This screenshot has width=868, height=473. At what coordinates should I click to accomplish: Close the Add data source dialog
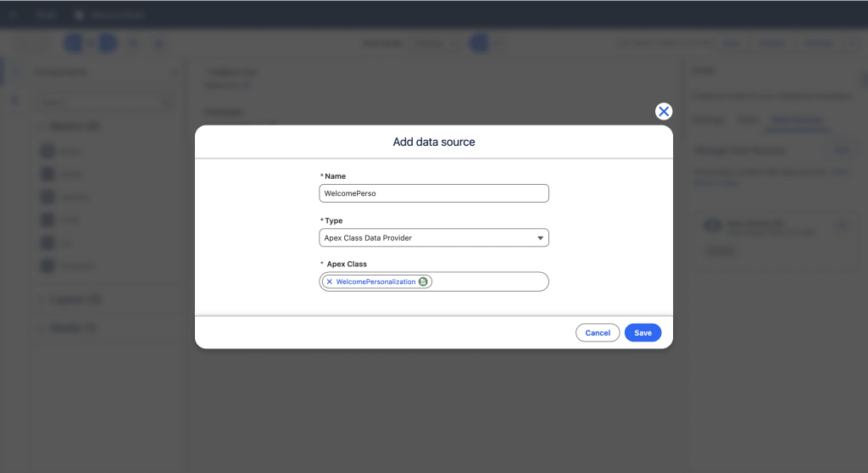(x=664, y=111)
